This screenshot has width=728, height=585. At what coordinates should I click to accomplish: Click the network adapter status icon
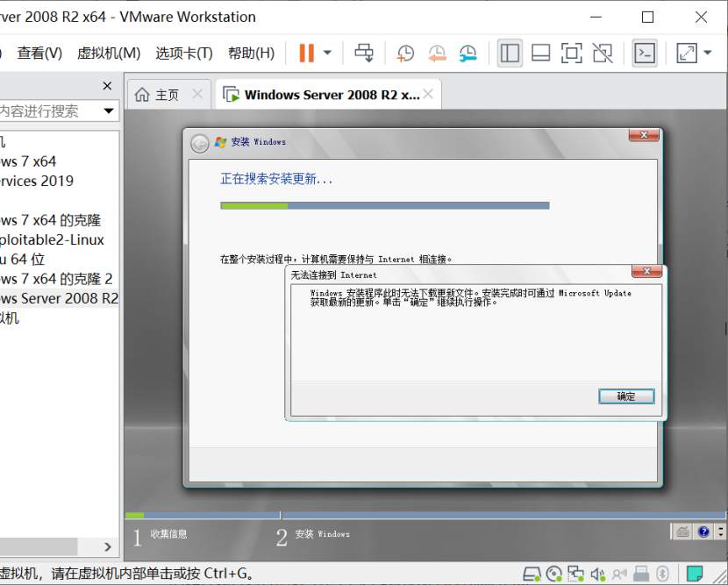pos(575,574)
